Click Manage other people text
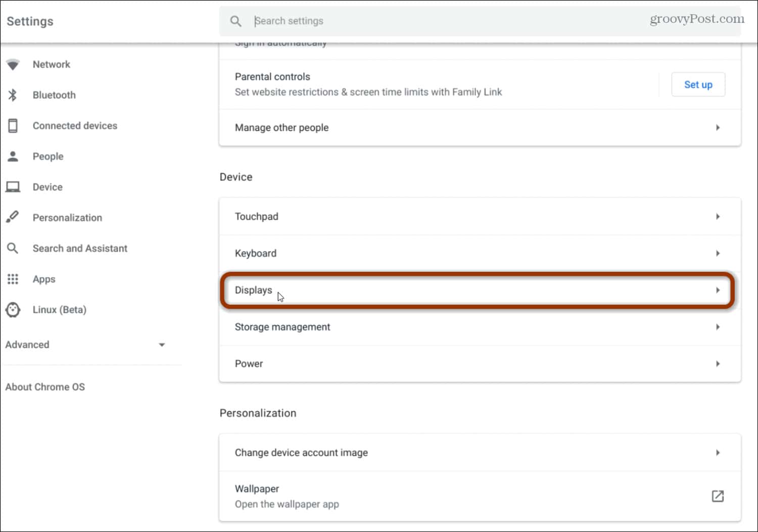 tap(281, 128)
